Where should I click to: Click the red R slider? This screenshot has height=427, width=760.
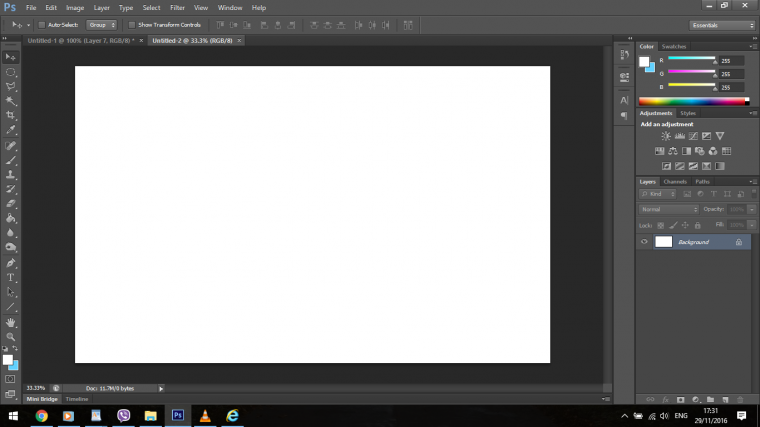692,59
